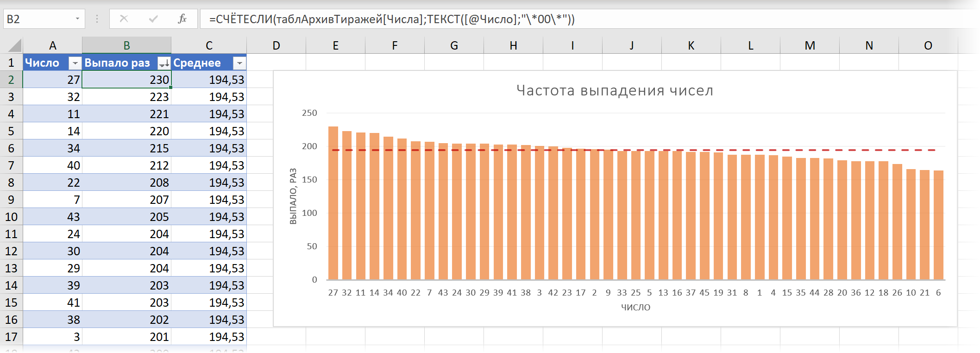Click cell A4 with number 11
Viewport: 980px width, 353px height.
53,114
